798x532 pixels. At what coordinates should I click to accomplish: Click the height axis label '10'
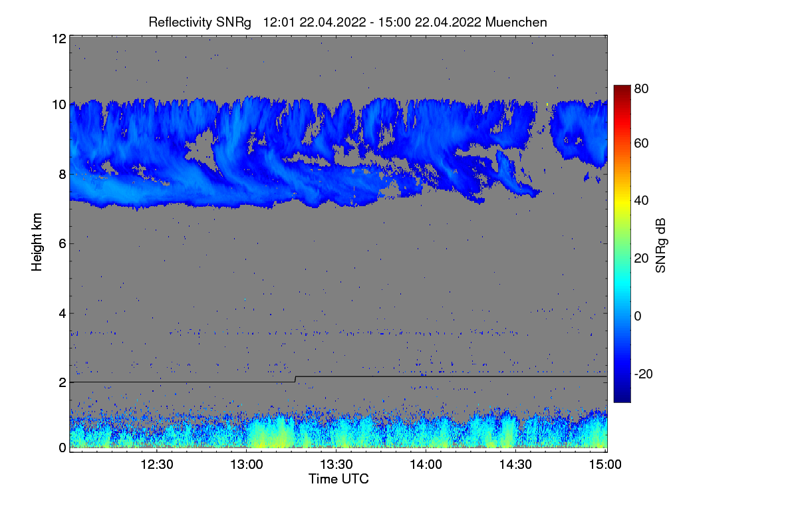[59, 104]
